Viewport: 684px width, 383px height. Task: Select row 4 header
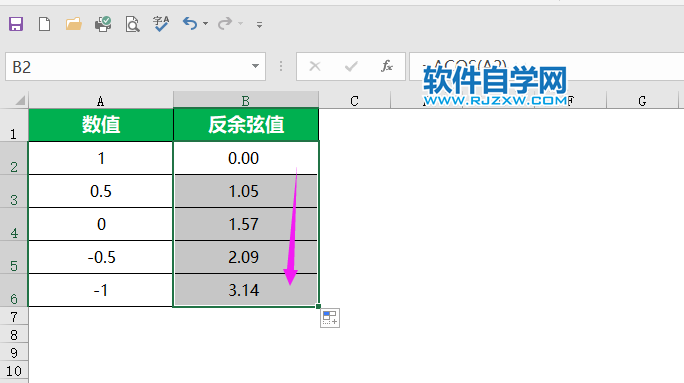(x=14, y=225)
